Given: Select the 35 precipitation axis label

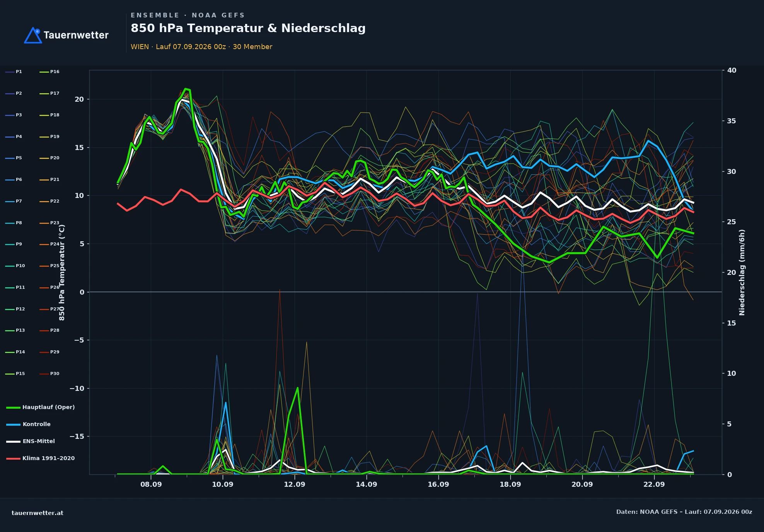Looking at the screenshot, I should pos(732,121).
